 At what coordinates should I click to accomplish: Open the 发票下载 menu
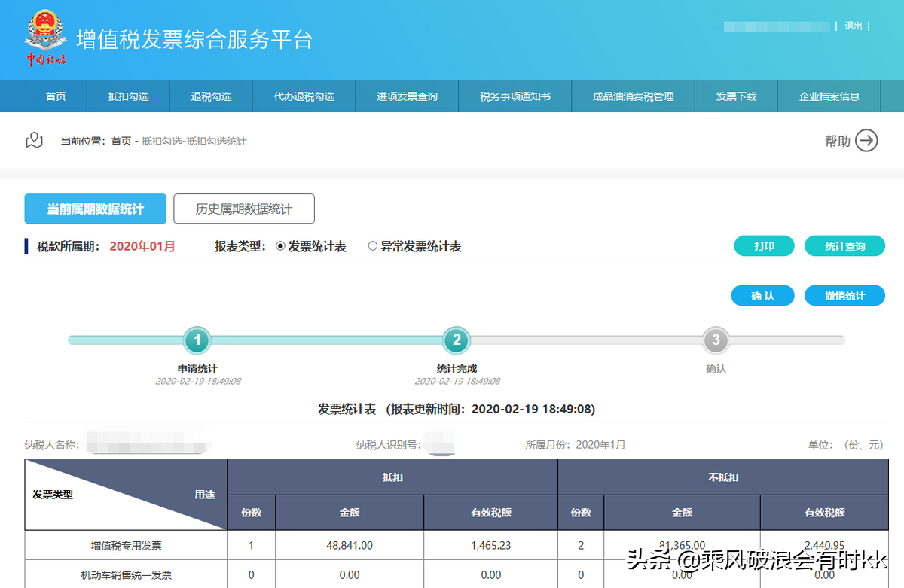[736, 96]
